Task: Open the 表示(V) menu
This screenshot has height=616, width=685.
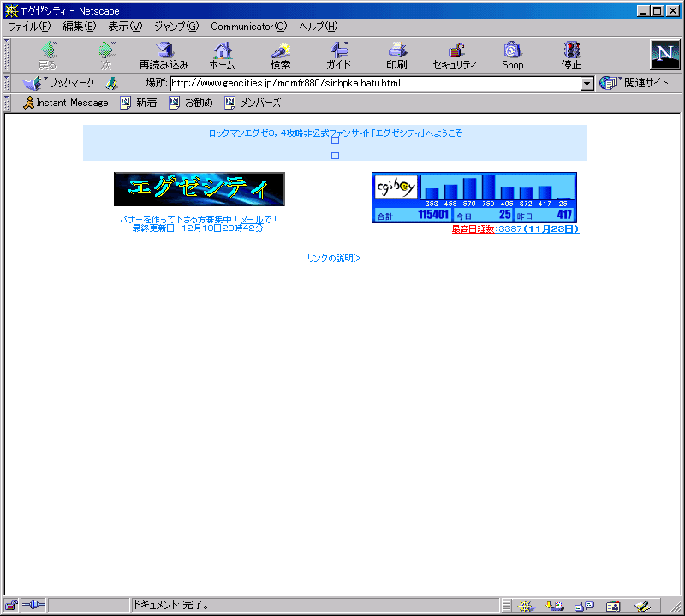Action: [x=125, y=27]
